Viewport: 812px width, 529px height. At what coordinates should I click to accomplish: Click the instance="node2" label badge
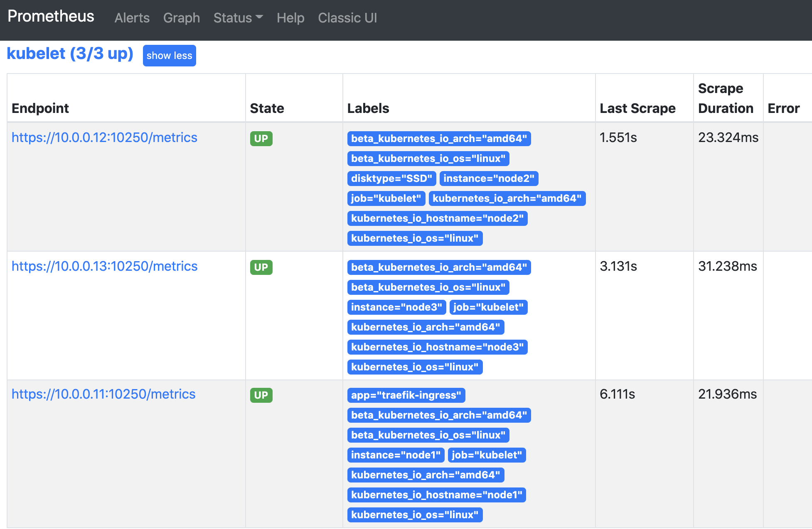click(489, 179)
